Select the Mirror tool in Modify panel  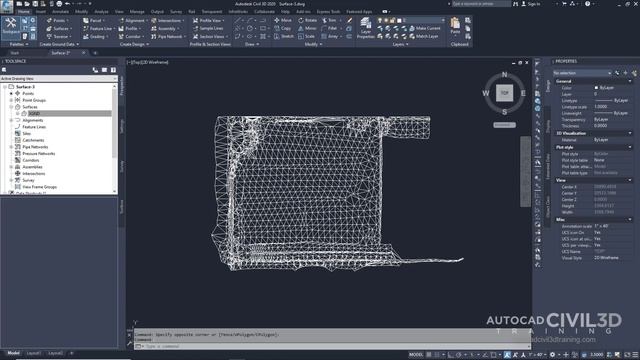(x=307, y=29)
